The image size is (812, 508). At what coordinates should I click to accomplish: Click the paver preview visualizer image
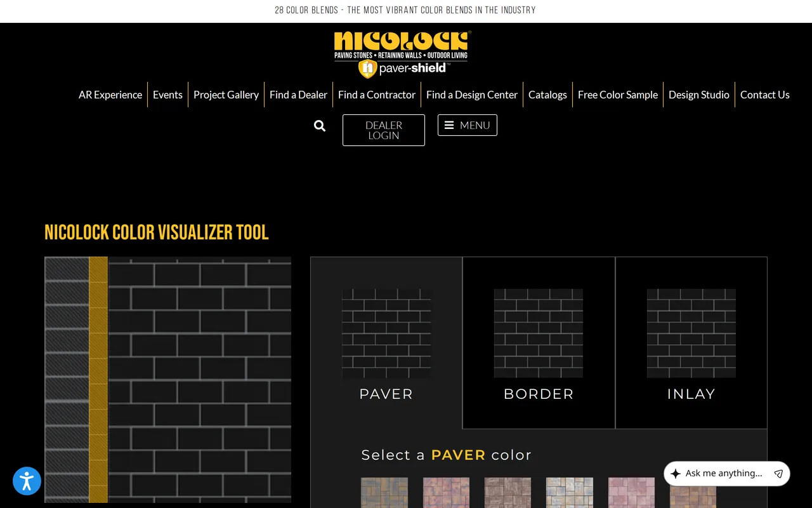(167, 380)
